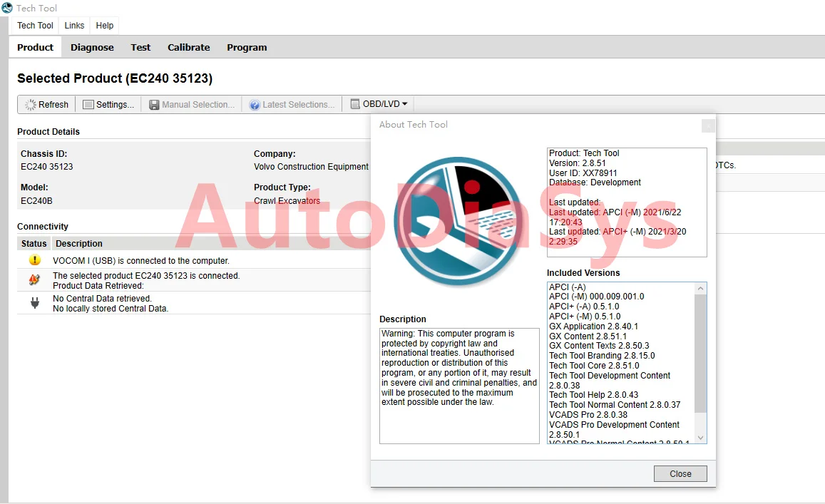825x504 pixels.
Task: Click the Crawl Excavators product type
Action: 287,201
